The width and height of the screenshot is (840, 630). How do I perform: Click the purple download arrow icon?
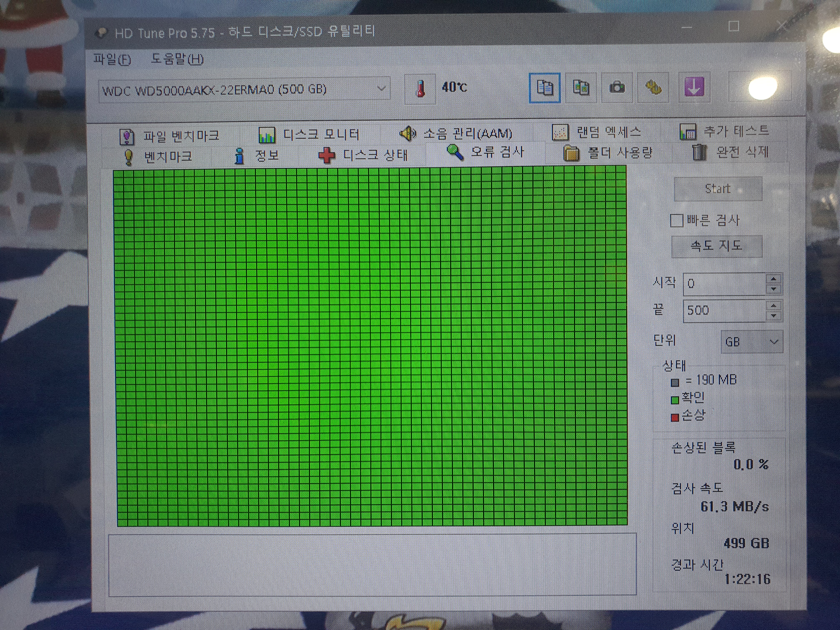pyautogui.click(x=694, y=87)
